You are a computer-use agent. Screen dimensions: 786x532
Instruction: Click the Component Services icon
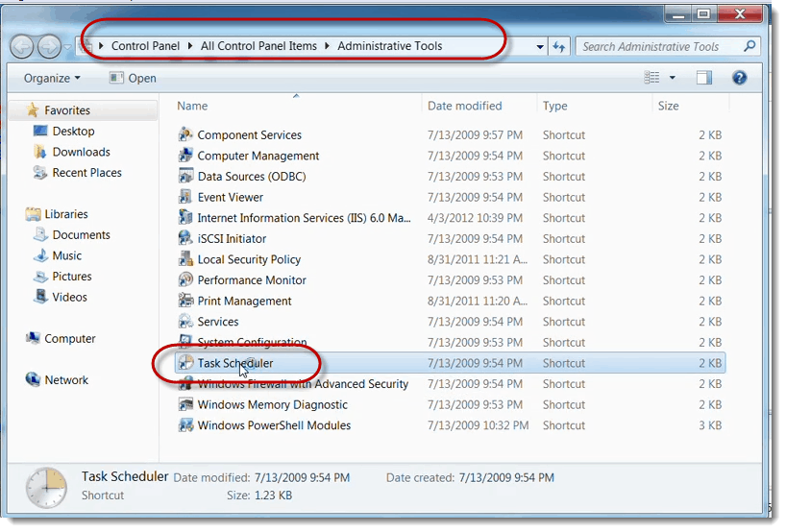click(186, 134)
